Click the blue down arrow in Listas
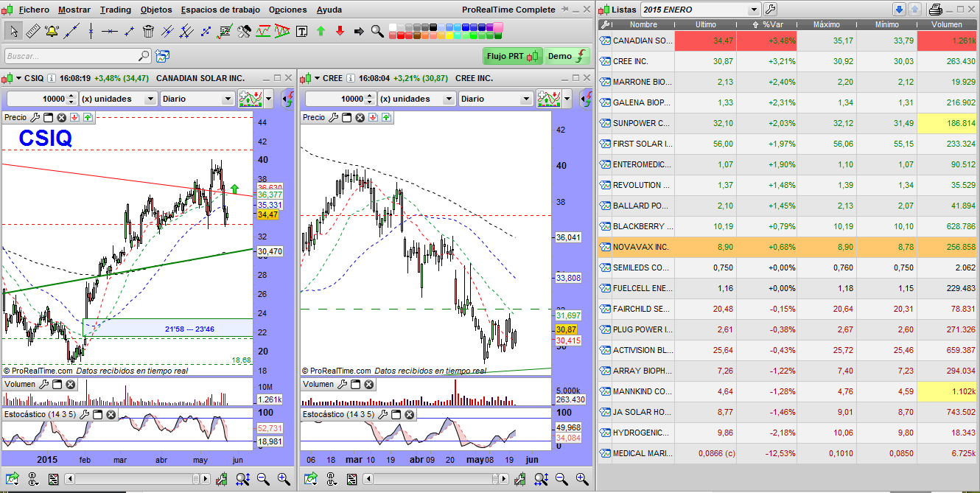 (899, 10)
